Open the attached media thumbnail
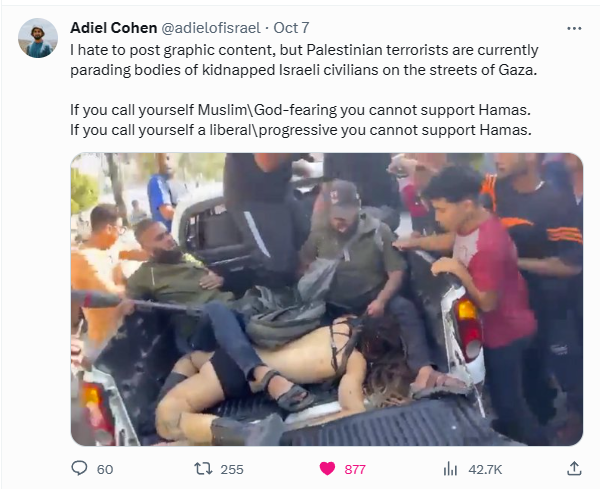This screenshot has height=489, width=600. click(327, 299)
